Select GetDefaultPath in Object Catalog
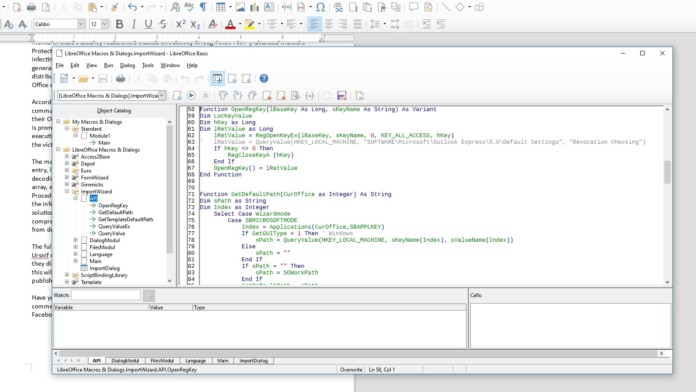Screen dimensions: 696x392 coord(115,212)
